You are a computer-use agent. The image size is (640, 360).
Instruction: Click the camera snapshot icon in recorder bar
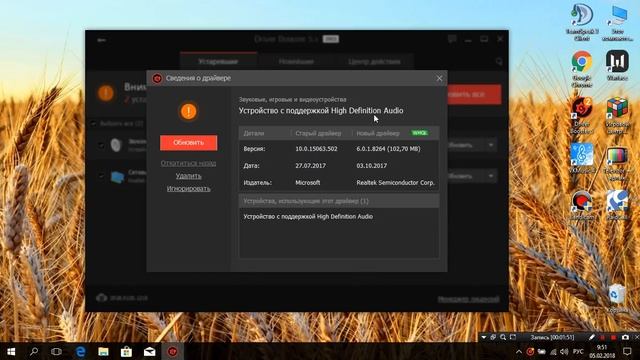point(625,337)
